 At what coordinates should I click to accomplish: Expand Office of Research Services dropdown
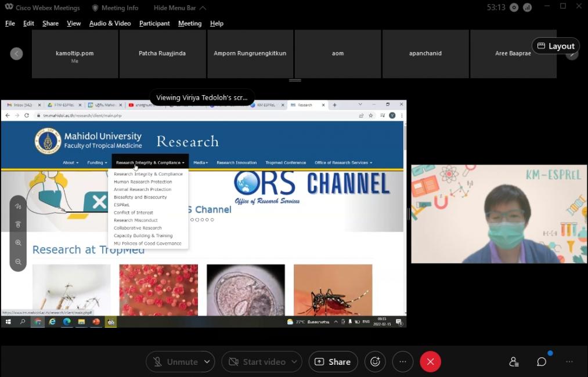pyautogui.click(x=344, y=162)
